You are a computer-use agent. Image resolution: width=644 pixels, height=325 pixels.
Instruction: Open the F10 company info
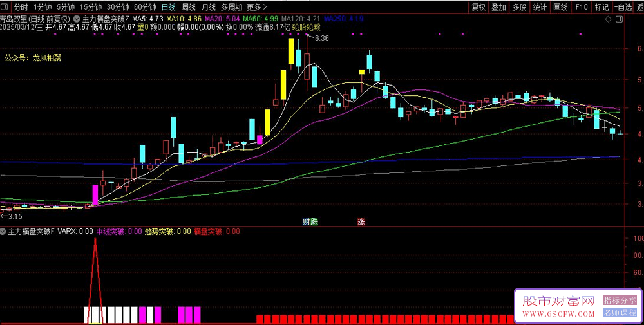point(581,7)
